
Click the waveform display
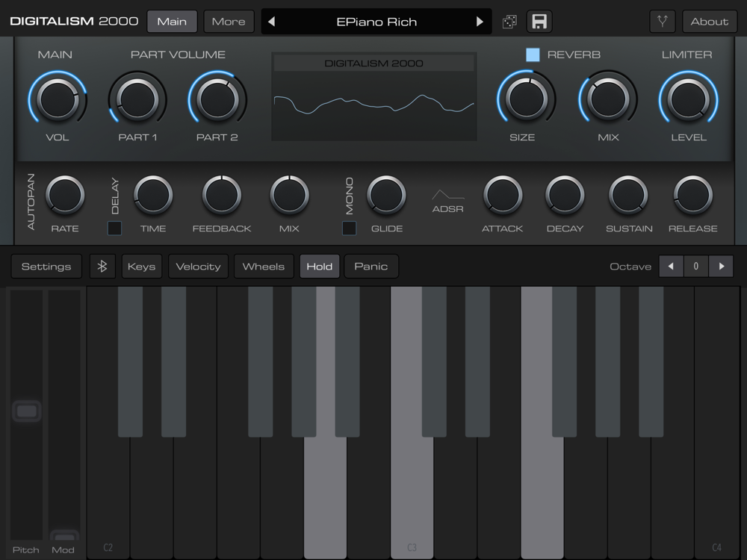coord(374,96)
